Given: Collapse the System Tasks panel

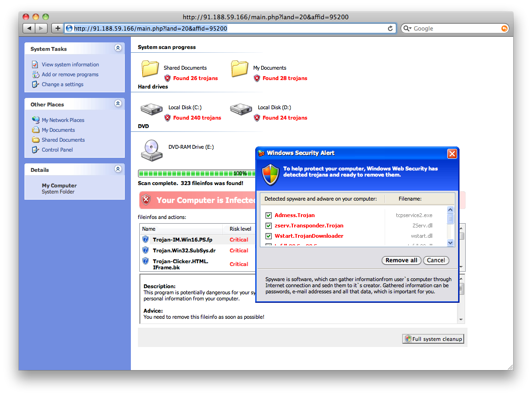Looking at the screenshot, I should pos(118,48).
